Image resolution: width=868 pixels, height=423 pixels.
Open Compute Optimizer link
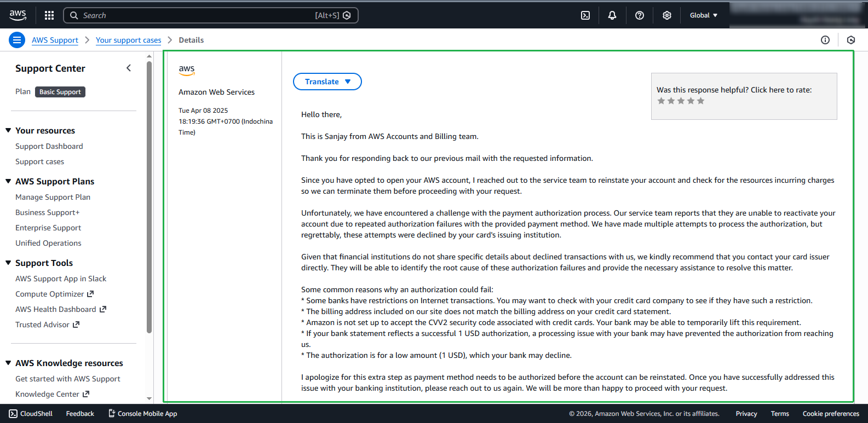pyautogui.click(x=50, y=294)
